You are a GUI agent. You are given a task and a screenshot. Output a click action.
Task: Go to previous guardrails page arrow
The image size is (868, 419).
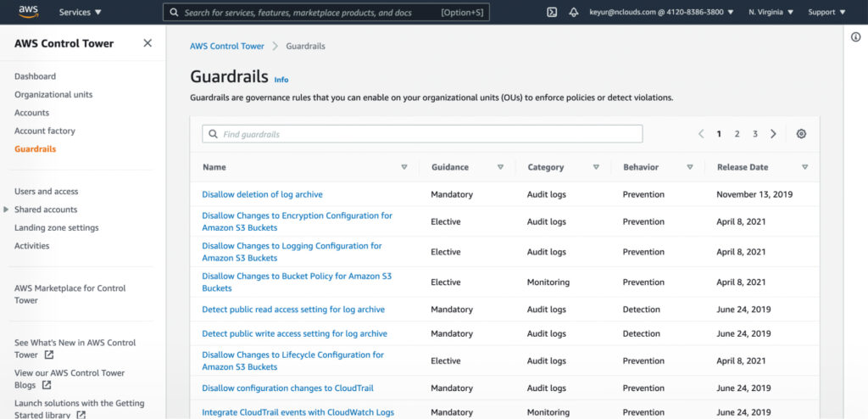701,133
